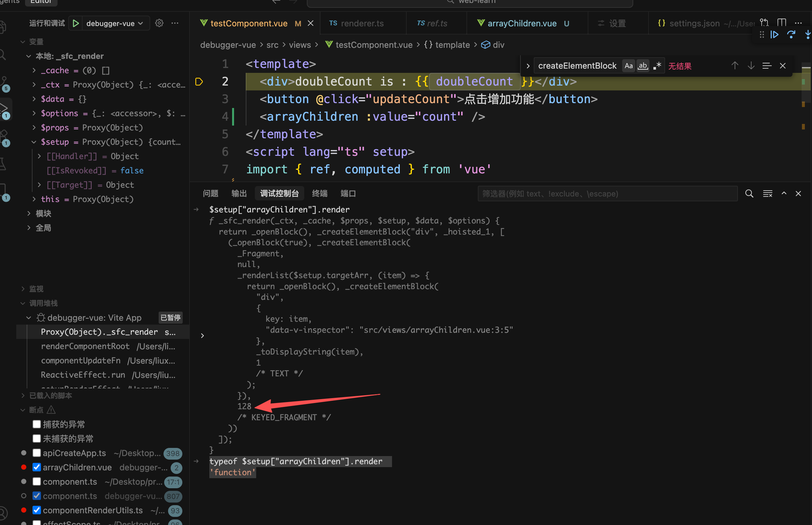Expand the console input chevron
Viewport: 812px width, 525px height.
point(202,336)
